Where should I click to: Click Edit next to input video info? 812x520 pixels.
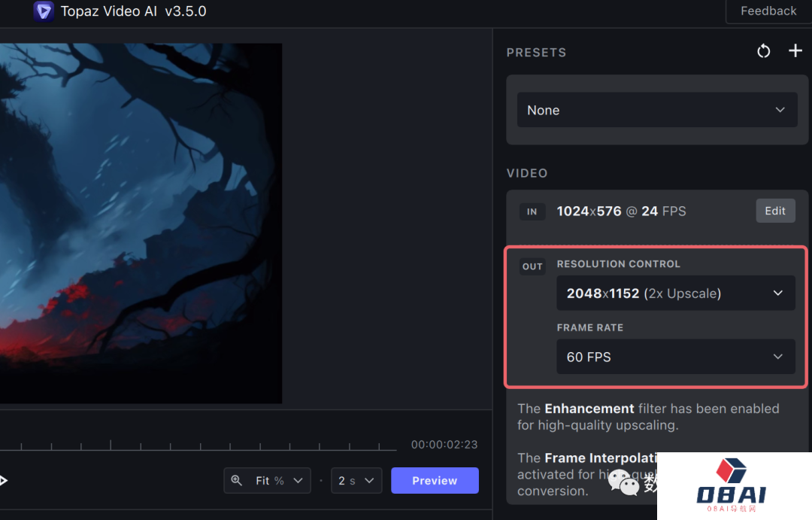tap(774, 211)
